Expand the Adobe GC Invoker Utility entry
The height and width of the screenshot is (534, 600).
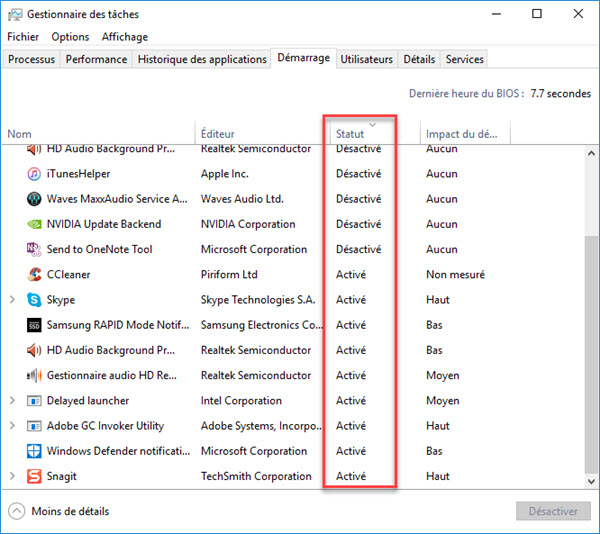pyautogui.click(x=13, y=426)
